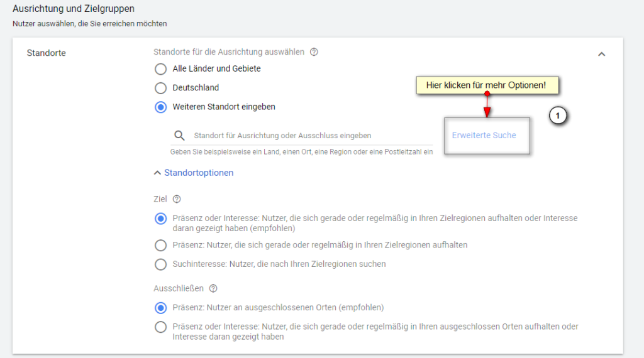Open the Erweiterte Suche link
Screen dimensions: 644x358
[x=484, y=136]
